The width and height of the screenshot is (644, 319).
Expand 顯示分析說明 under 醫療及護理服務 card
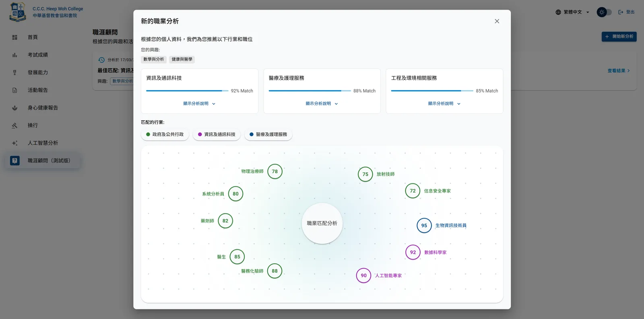322,104
